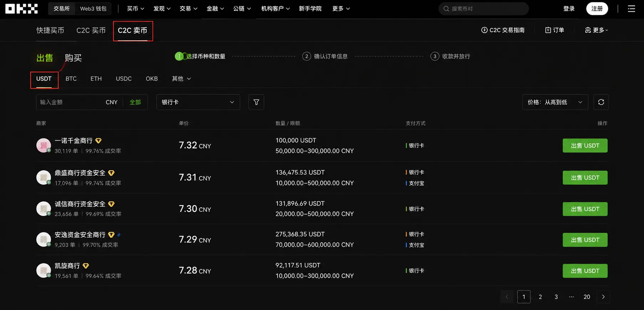Go to page 20
The height and width of the screenshot is (310, 644).
[587, 297]
